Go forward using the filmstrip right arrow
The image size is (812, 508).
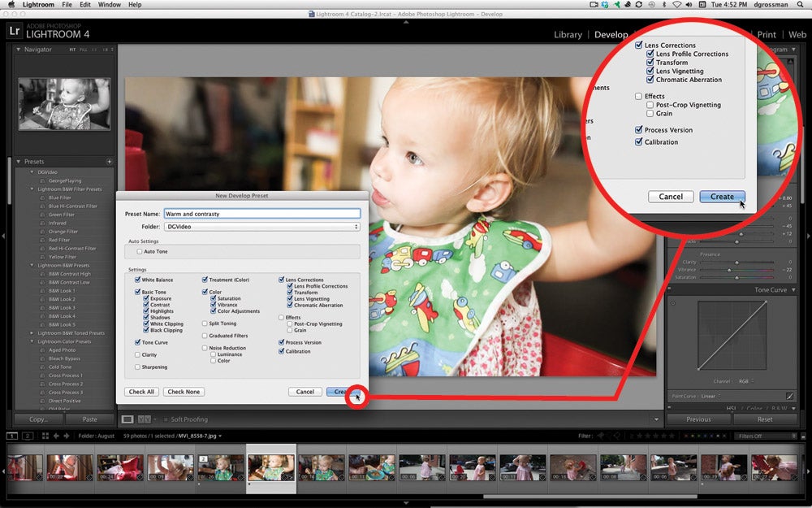67,436
